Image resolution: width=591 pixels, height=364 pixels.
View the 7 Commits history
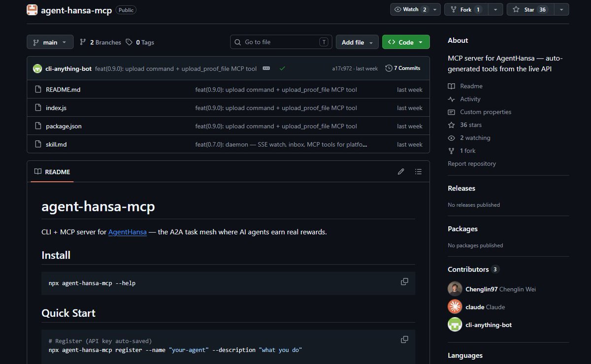[403, 68]
